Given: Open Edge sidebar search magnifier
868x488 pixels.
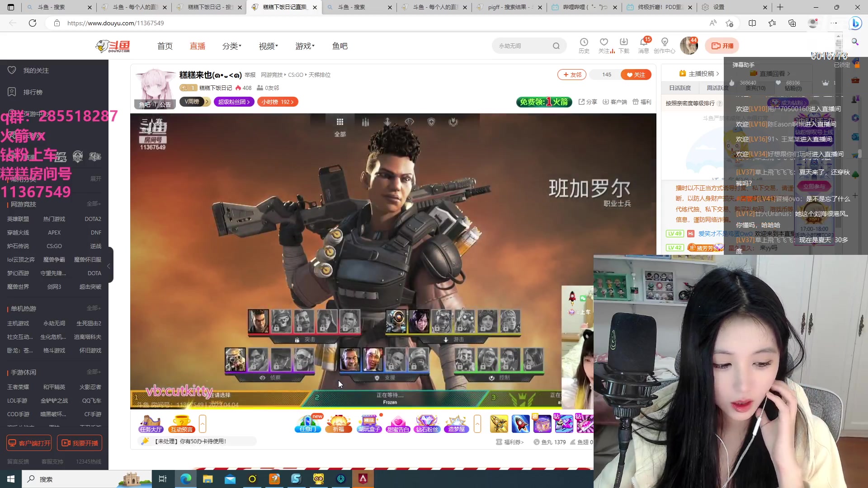Looking at the screenshot, I should point(855,42).
